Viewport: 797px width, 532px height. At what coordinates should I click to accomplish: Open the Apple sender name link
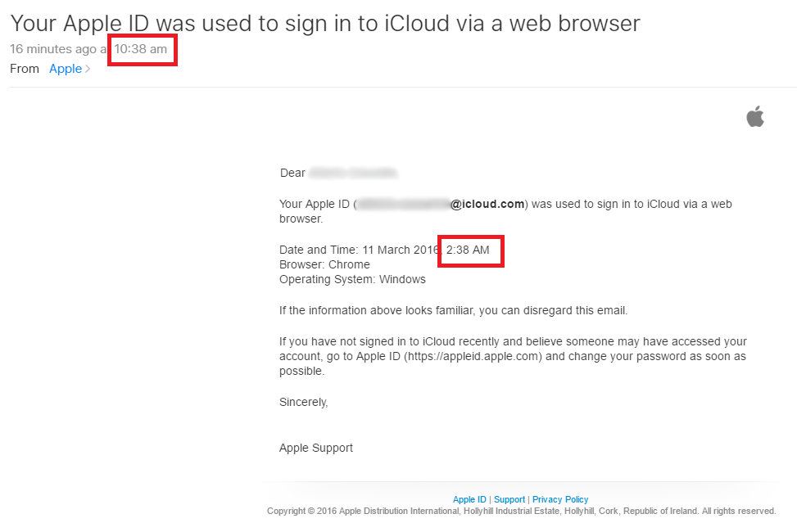point(65,69)
